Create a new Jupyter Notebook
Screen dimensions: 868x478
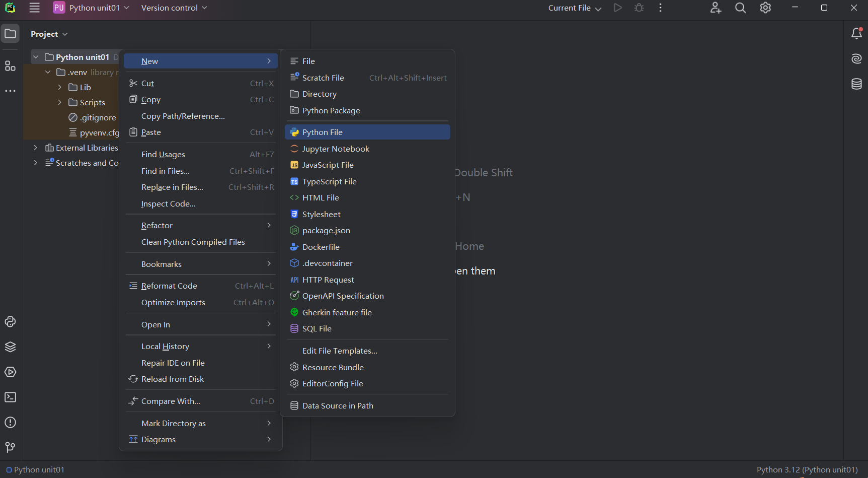(367, 149)
